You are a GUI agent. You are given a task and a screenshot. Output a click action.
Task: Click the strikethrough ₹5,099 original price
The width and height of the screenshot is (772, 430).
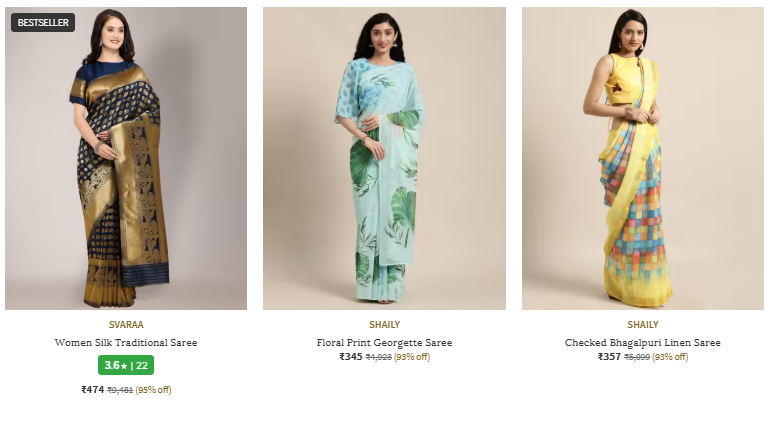click(637, 357)
